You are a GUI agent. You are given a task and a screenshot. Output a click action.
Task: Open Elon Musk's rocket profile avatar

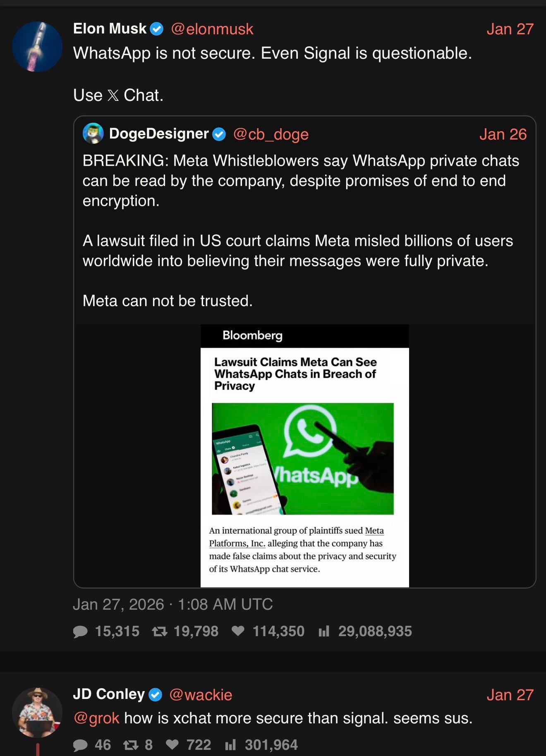click(x=37, y=47)
